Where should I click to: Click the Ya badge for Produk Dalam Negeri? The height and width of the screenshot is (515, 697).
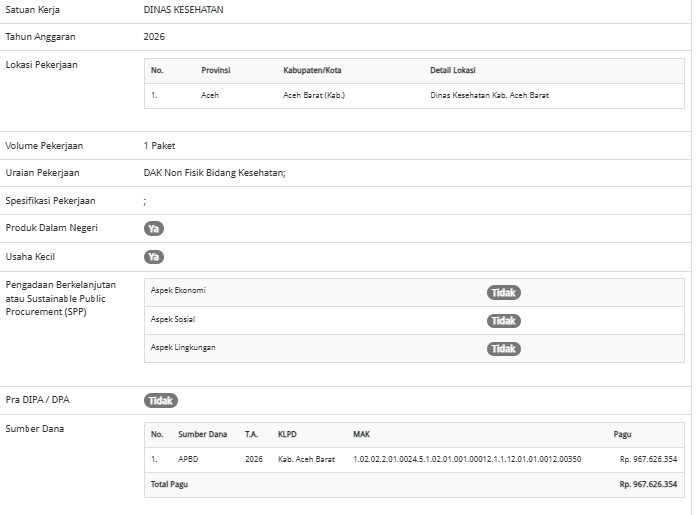[153, 228]
